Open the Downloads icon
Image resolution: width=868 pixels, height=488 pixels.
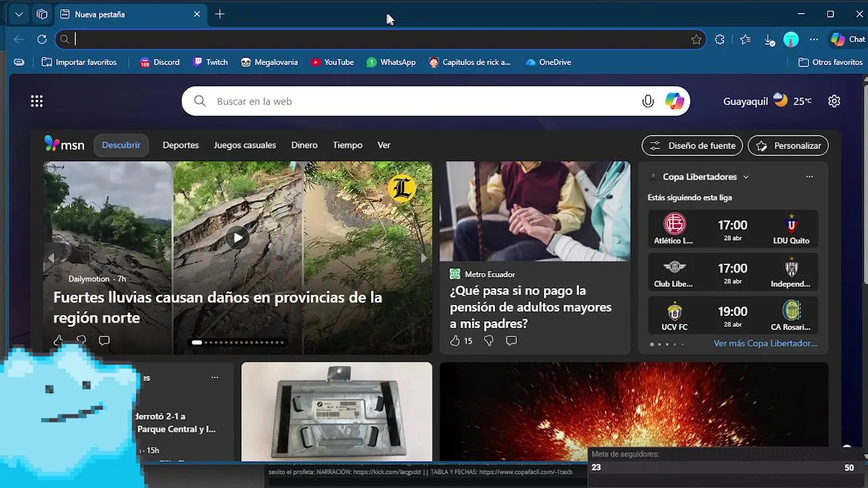click(x=769, y=40)
